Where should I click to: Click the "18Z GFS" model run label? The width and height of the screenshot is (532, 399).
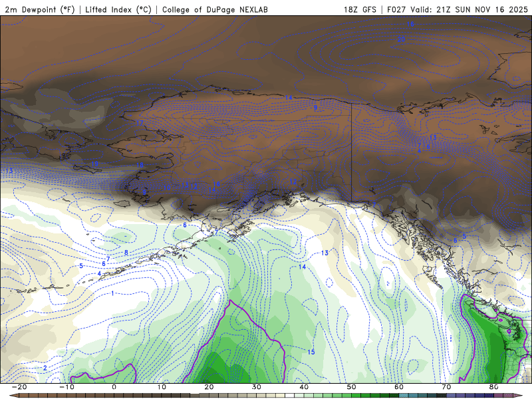pos(360,9)
